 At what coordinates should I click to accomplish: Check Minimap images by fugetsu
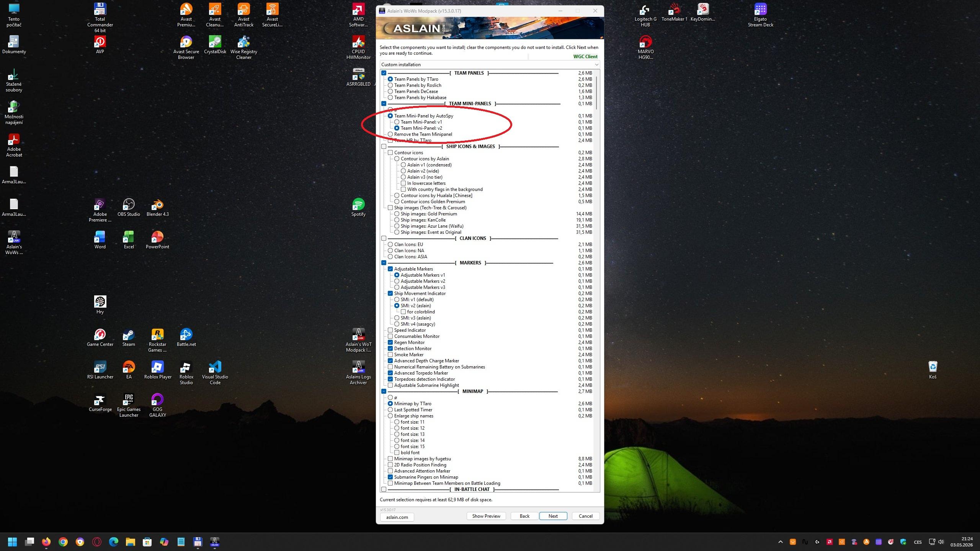(390, 459)
